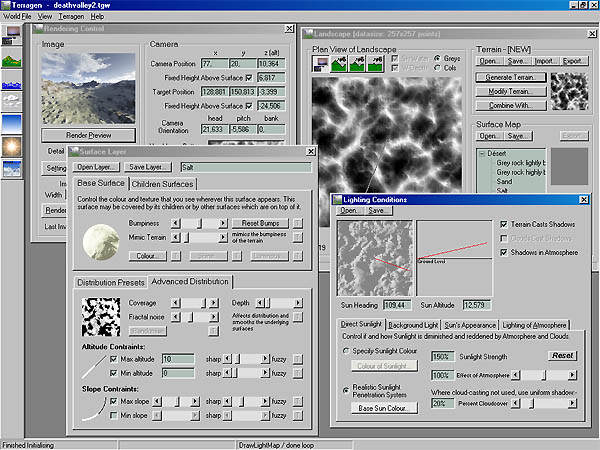Screen dimensions: 600x450
Task: Open the Rendering Control toolbar icon
Action: 12,33
